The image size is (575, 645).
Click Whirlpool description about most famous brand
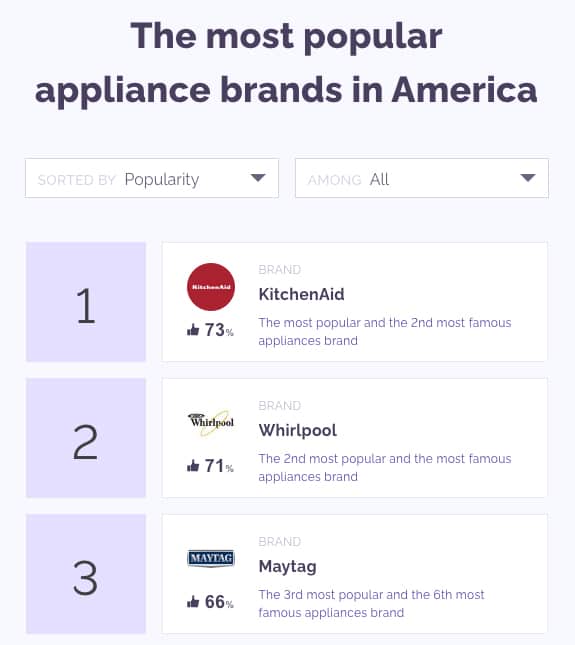pos(385,467)
